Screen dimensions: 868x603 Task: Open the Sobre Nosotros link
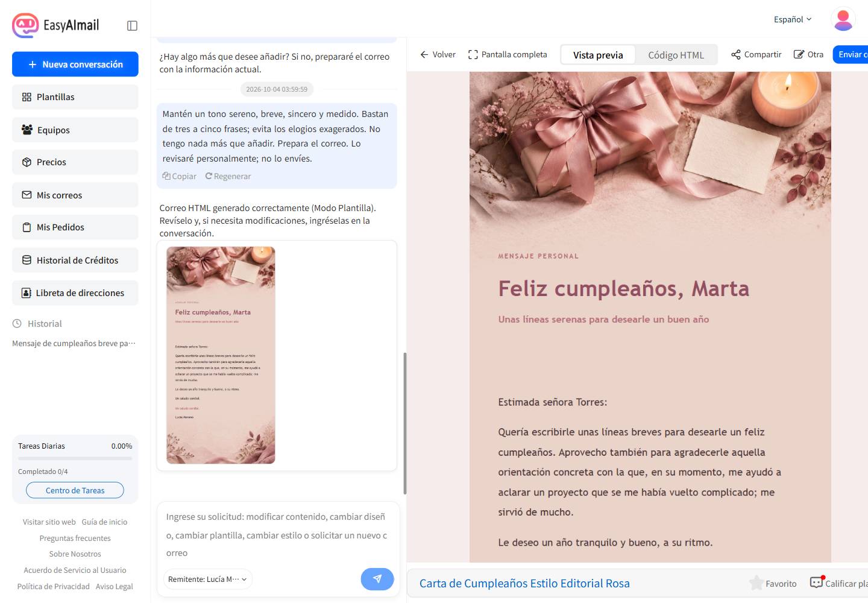pos(75,554)
